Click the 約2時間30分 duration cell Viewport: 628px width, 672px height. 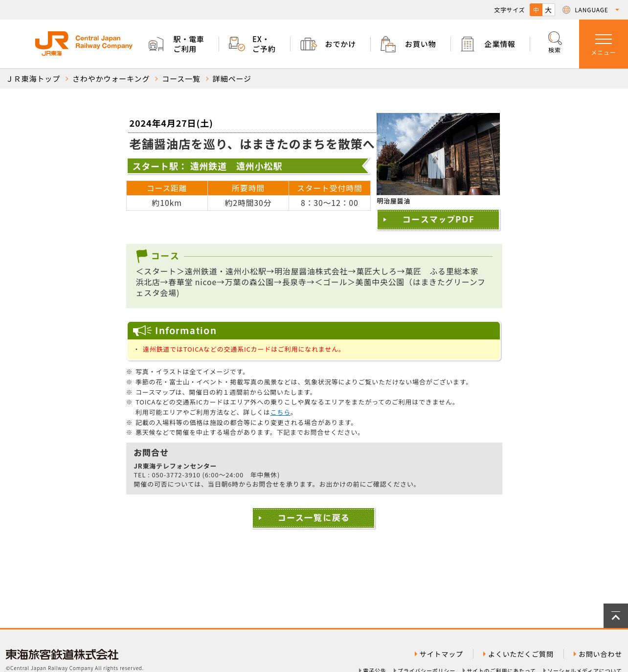(248, 203)
